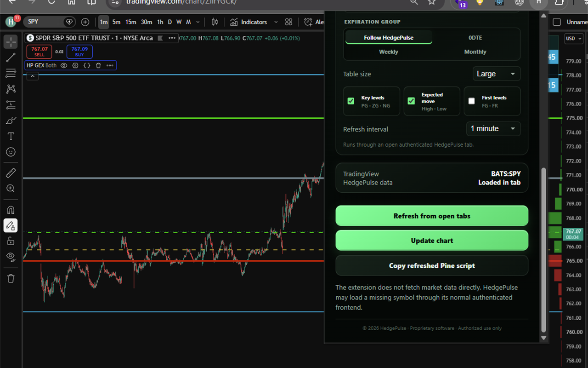
Task: Select the Weekly expiration tab
Action: [x=389, y=52]
